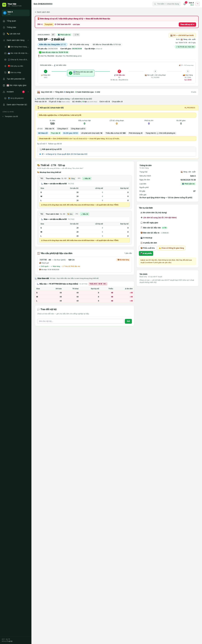Click the Sale A avatar in sidebar
This screenshot has width=202, height=644.
(5, 13)
